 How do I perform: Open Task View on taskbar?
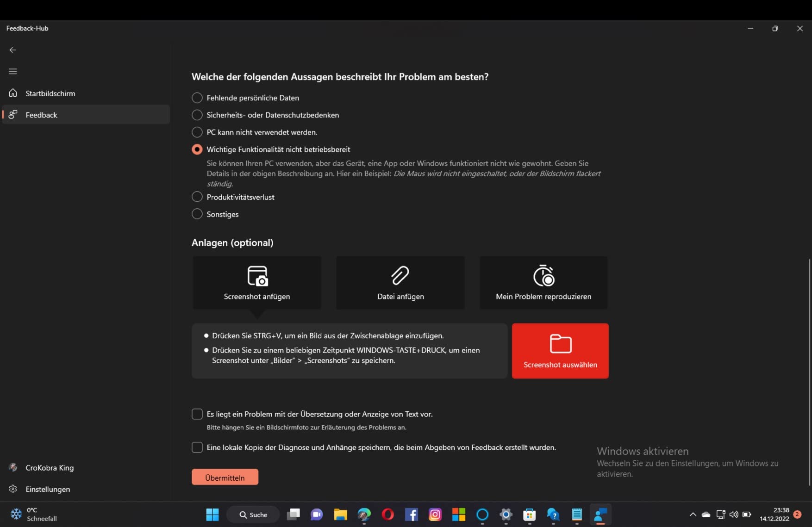click(294, 515)
